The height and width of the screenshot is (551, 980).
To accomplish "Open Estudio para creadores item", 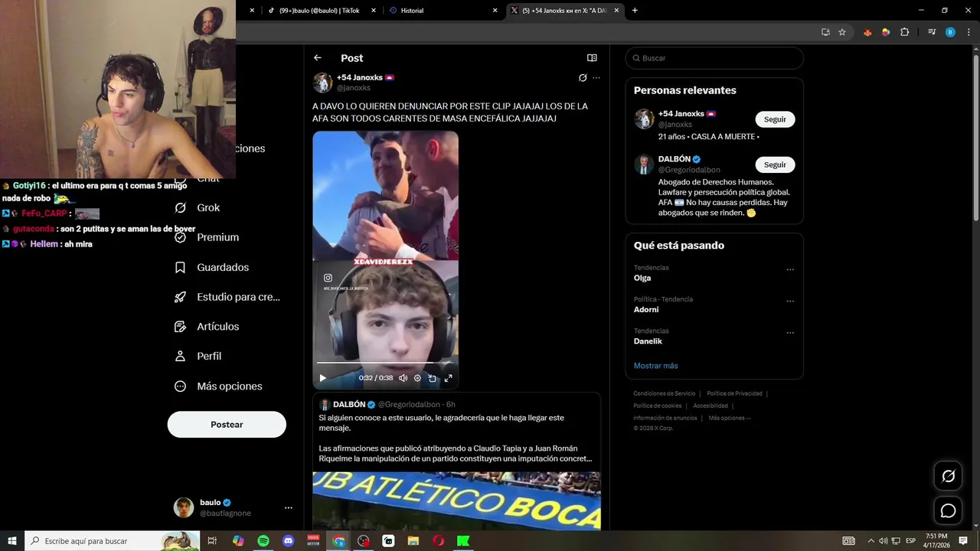I will pyautogui.click(x=227, y=297).
